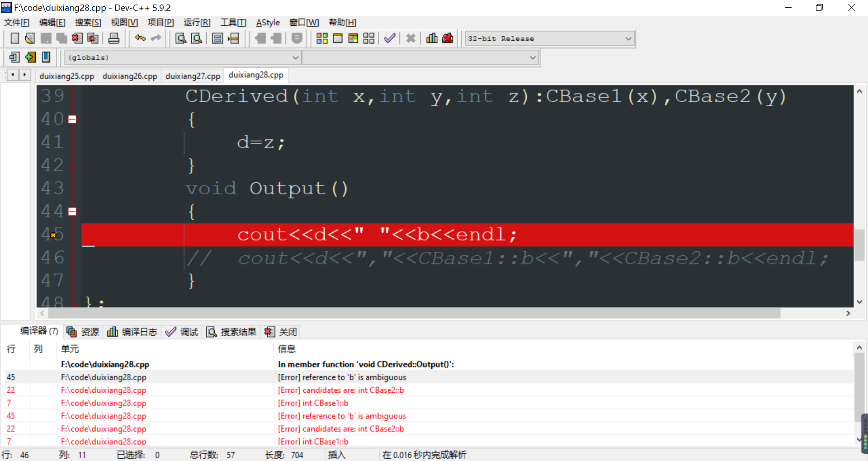The image size is (868, 461).
Task: Open the 窗口[W] menu
Action: (x=304, y=23)
